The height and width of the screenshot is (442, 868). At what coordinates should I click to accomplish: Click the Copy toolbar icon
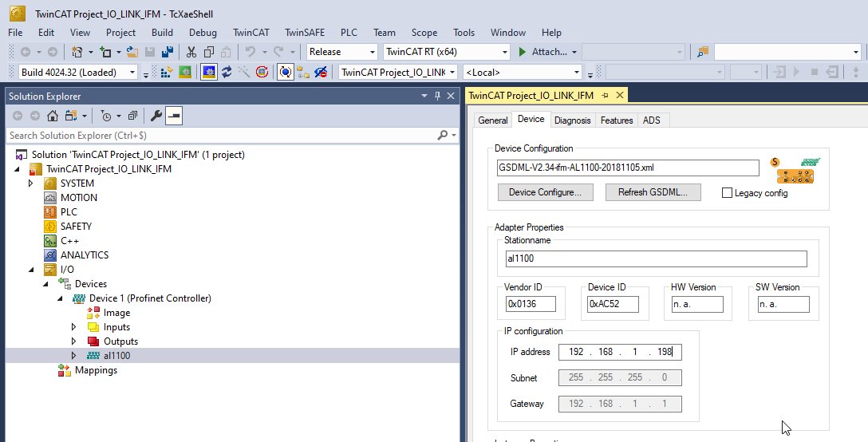[x=209, y=52]
